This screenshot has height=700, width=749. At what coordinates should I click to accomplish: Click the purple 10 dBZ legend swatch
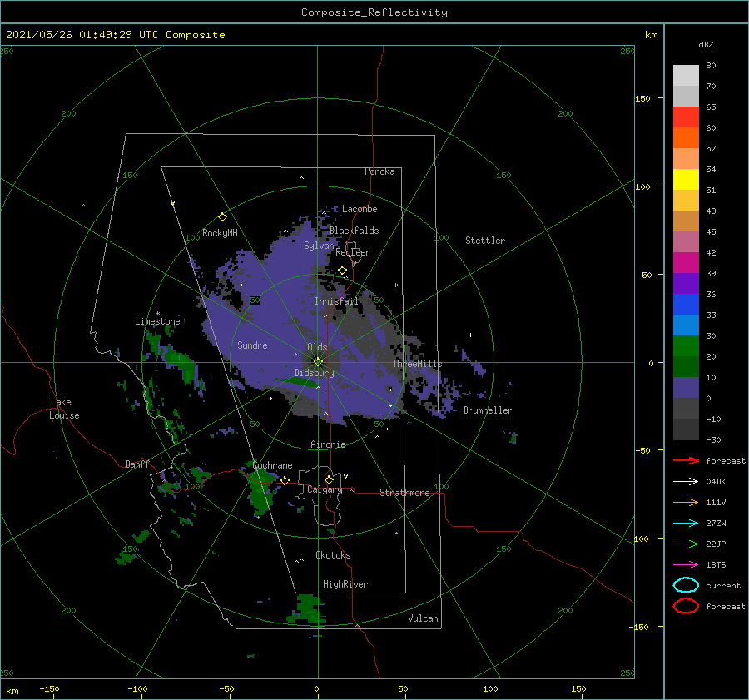coord(686,387)
